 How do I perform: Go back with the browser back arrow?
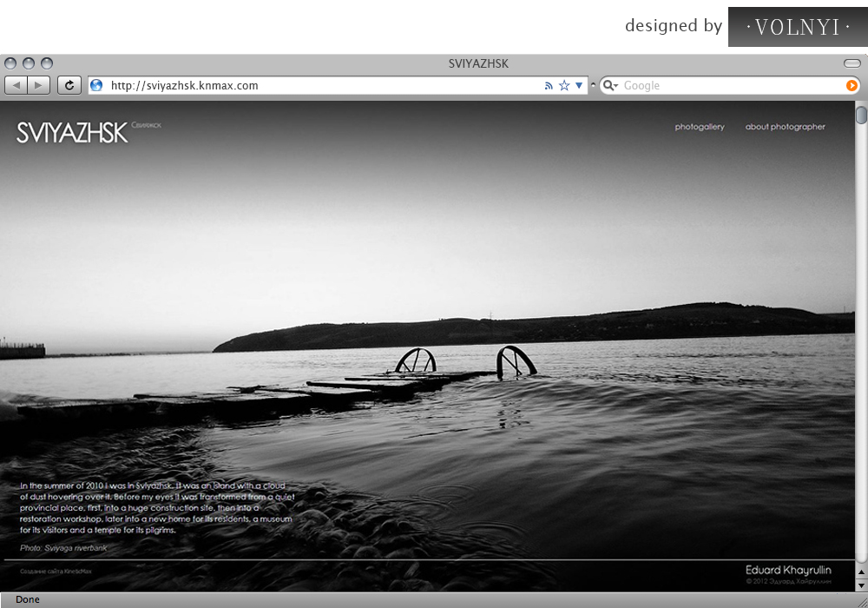(x=16, y=85)
